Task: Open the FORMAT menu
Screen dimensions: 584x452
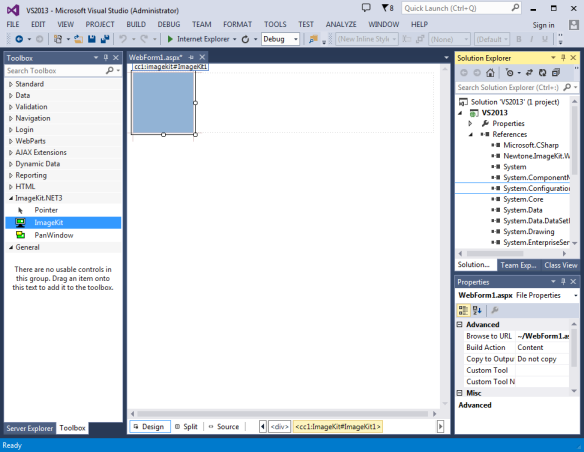Action: 238,25
